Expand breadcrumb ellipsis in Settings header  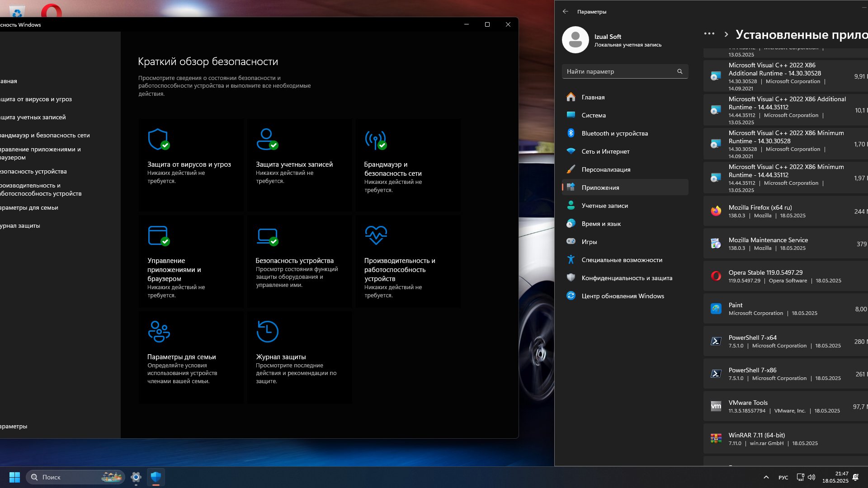[x=709, y=34]
